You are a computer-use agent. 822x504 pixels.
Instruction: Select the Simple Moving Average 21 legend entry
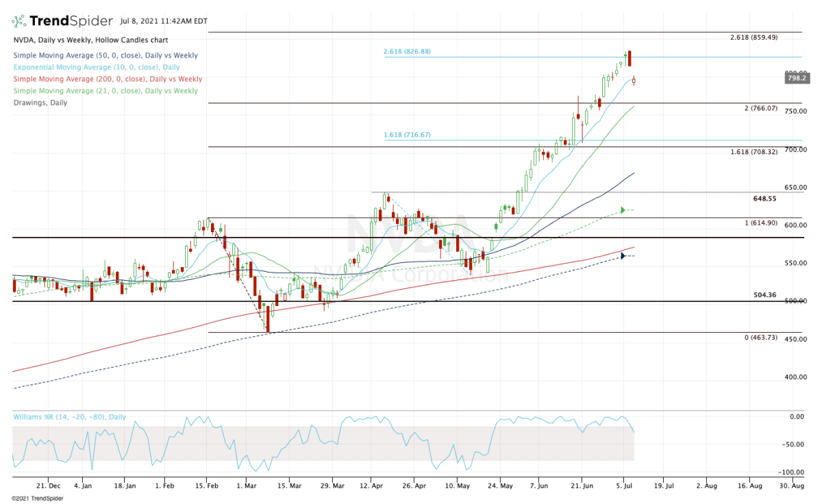pos(105,90)
